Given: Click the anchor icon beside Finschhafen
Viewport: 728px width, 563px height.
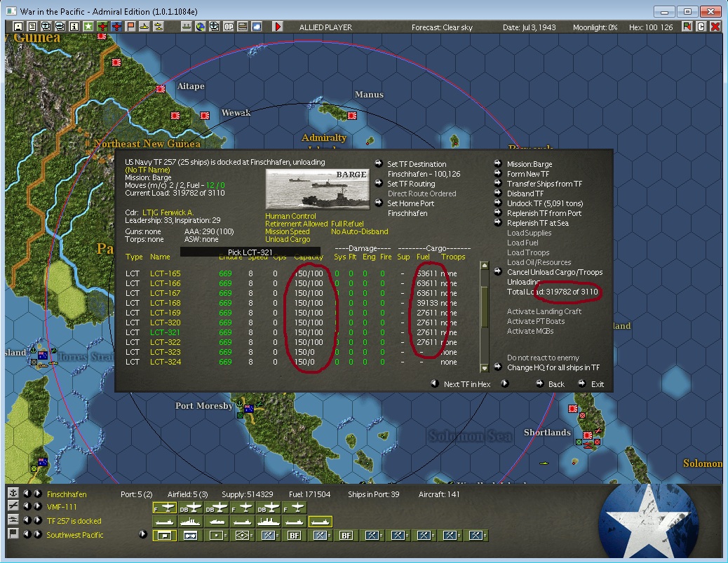Looking at the screenshot, I should pos(13,493).
